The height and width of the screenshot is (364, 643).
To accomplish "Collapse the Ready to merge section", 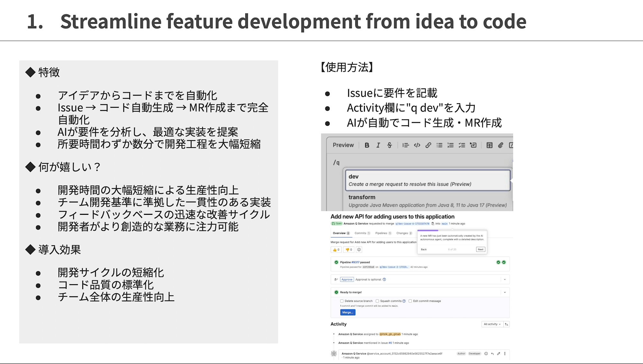I will pyautogui.click(x=505, y=292).
